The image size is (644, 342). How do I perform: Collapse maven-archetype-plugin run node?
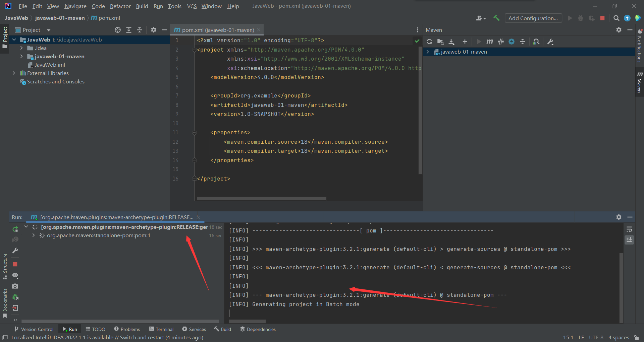click(26, 227)
